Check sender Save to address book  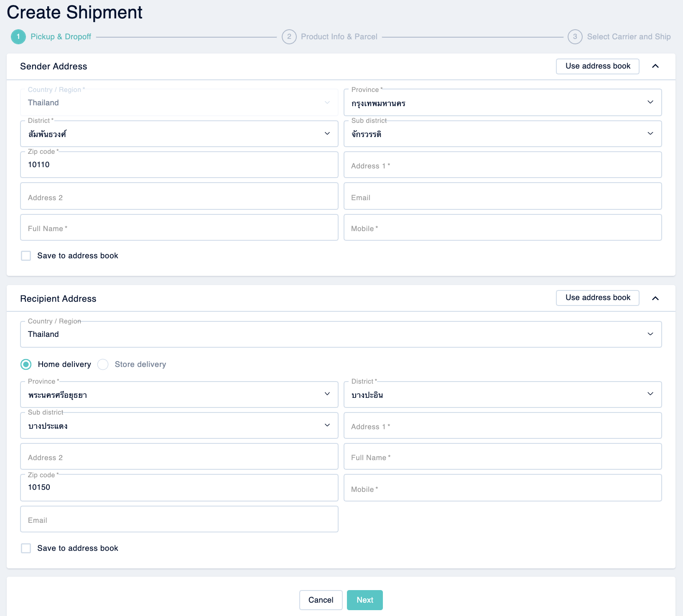click(x=26, y=256)
